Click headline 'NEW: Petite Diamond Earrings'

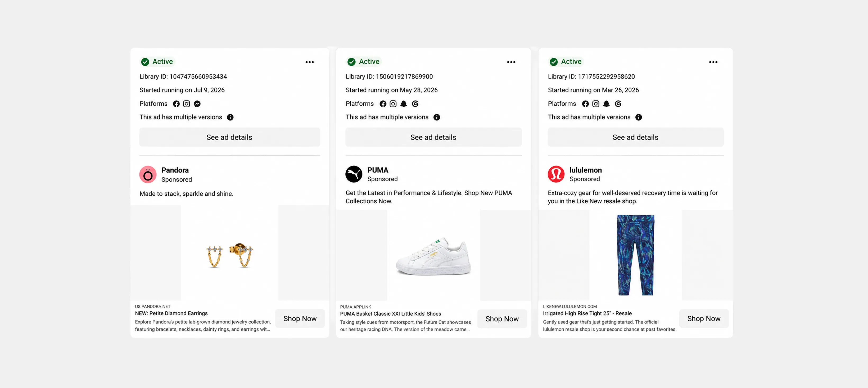pos(171,313)
